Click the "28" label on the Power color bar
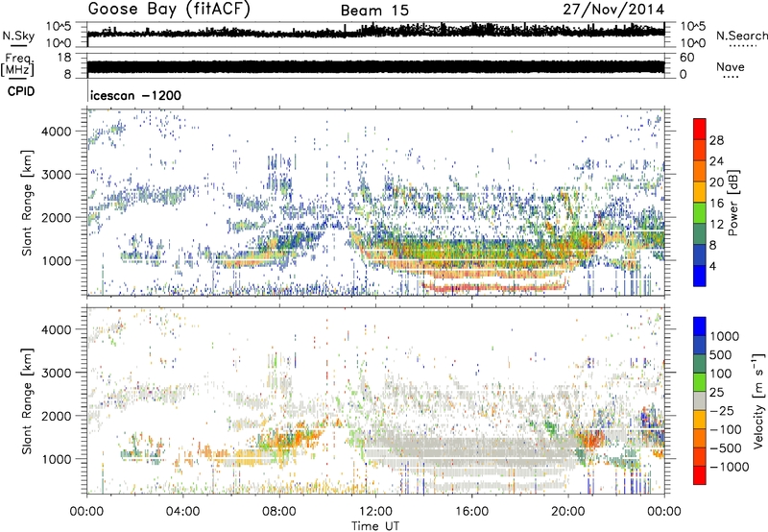The height and width of the screenshot is (532, 768). pos(716,140)
